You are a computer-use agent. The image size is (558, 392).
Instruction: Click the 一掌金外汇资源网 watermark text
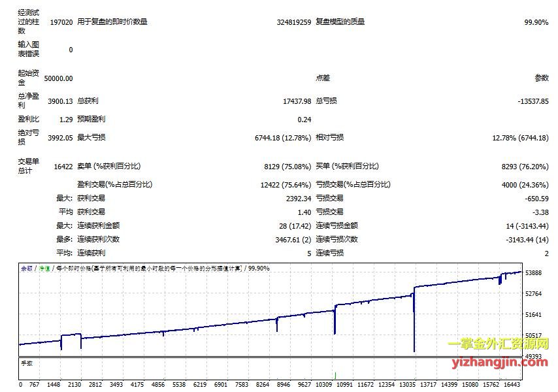pyautogui.click(x=498, y=345)
